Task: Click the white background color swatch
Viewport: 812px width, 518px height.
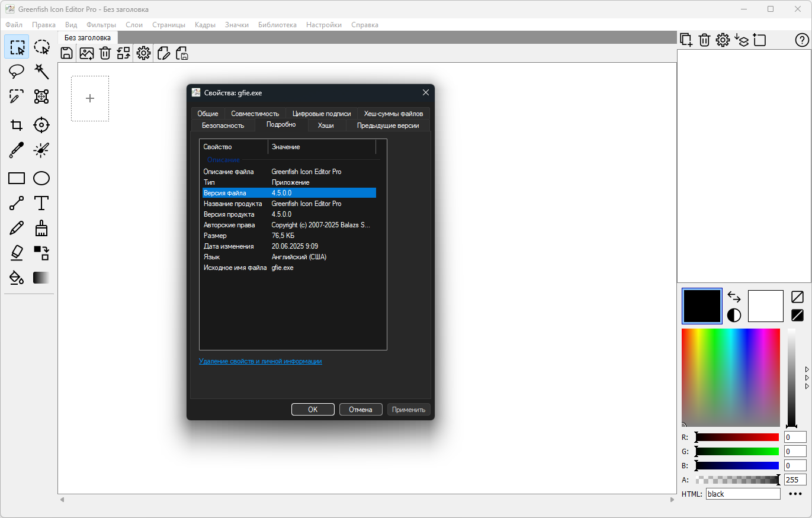Action: coord(766,306)
